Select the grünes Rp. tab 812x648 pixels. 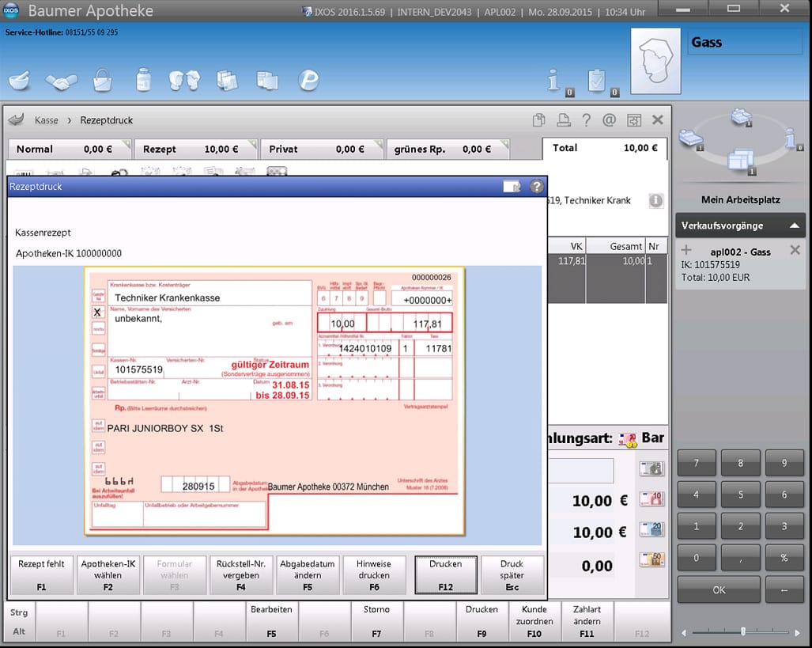coord(447,149)
